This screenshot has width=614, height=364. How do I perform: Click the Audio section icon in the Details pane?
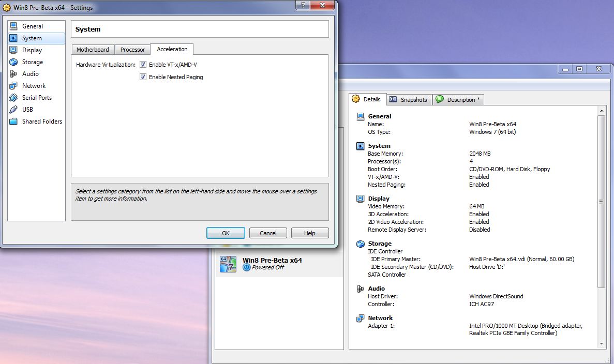(x=360, y=289)
